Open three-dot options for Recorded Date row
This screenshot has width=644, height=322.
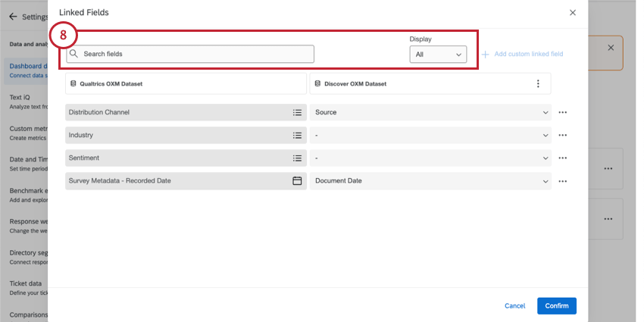pos(563,181)
